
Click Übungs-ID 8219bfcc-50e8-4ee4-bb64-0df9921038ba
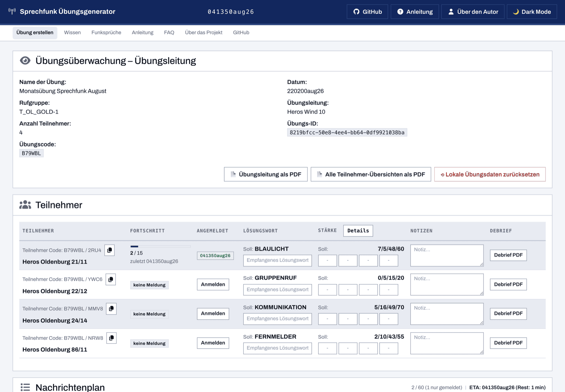[x=347, y=132]
